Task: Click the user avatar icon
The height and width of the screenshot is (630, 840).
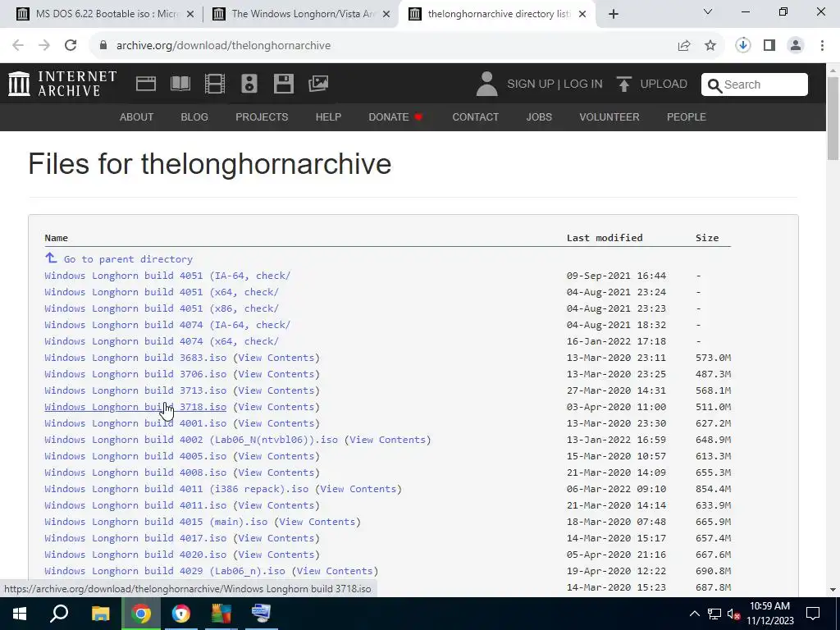Action: pos(486,84)
